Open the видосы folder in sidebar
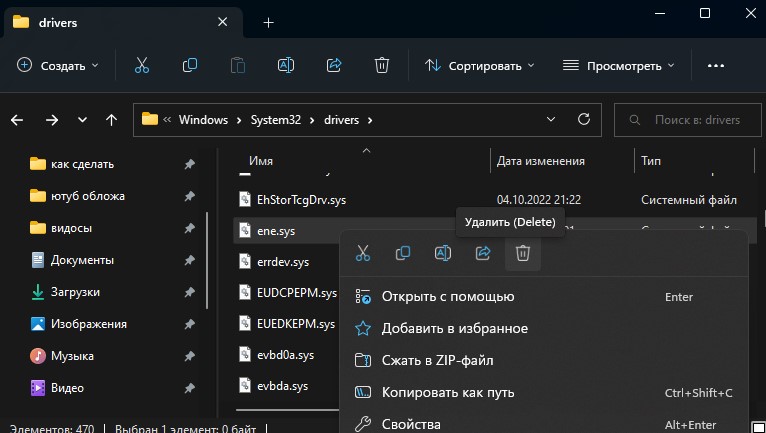766x433 pixels. pos(71,228)
